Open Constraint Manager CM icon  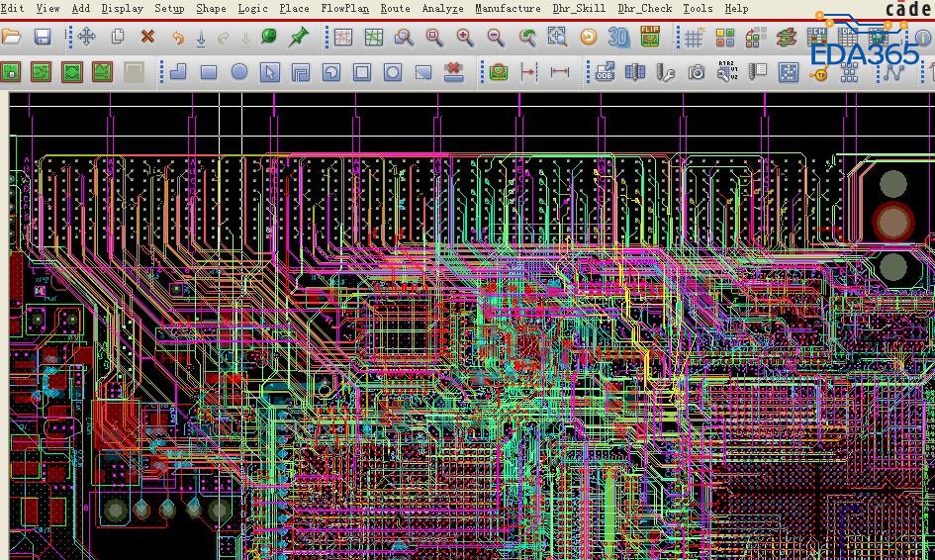click(817, 36)
